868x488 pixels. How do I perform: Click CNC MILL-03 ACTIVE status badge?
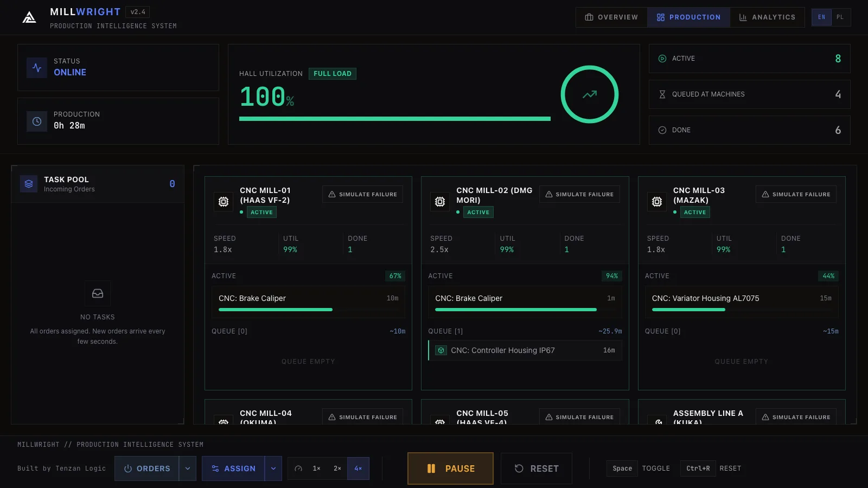point(695,213)
